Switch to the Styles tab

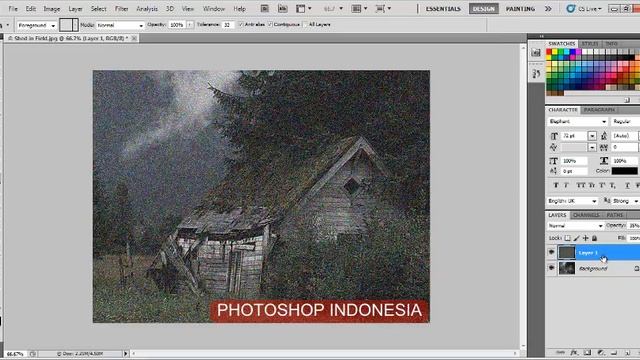point(590,43)
